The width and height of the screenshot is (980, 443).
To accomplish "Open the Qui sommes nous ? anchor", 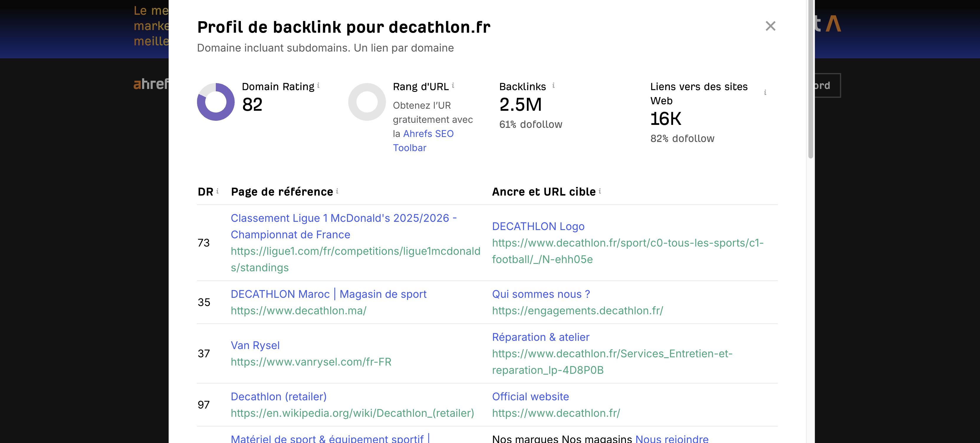I will (x=541, y=294).
